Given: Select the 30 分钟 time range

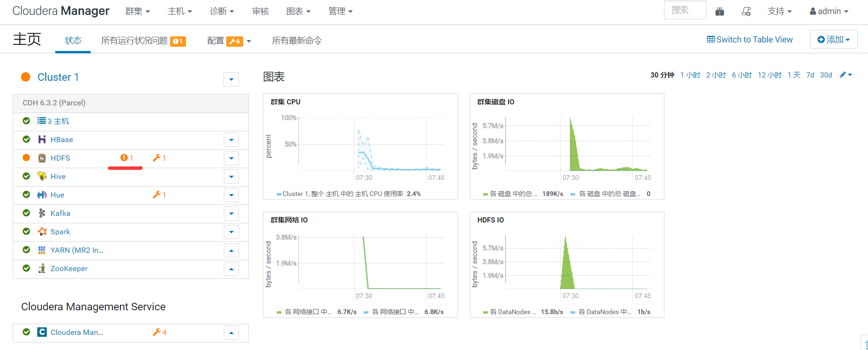Looking at the screenshot, I should tap(662, 75).
